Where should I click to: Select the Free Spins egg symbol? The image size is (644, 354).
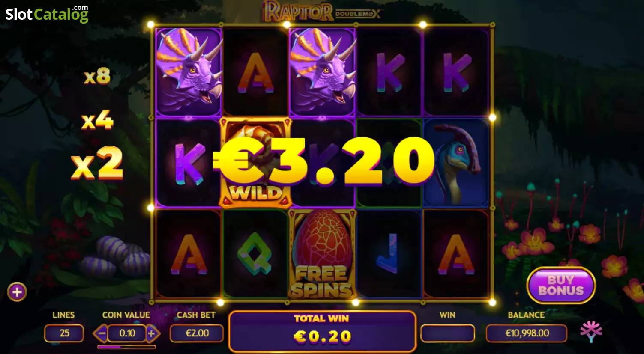[322, 253]
